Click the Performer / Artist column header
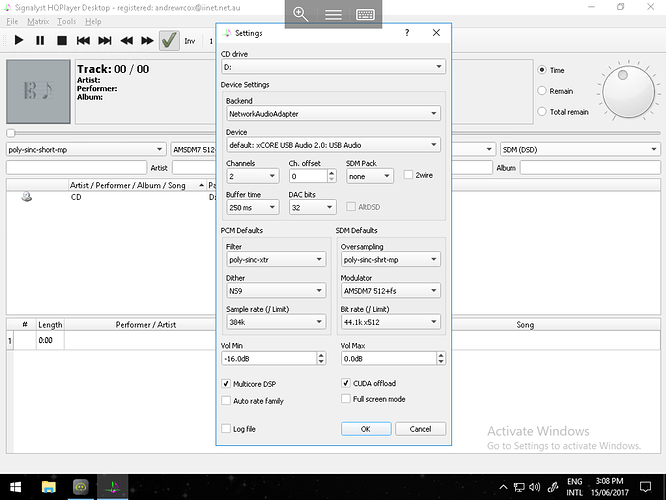Viewport: 666px width, 500px height. click(146, 325)
